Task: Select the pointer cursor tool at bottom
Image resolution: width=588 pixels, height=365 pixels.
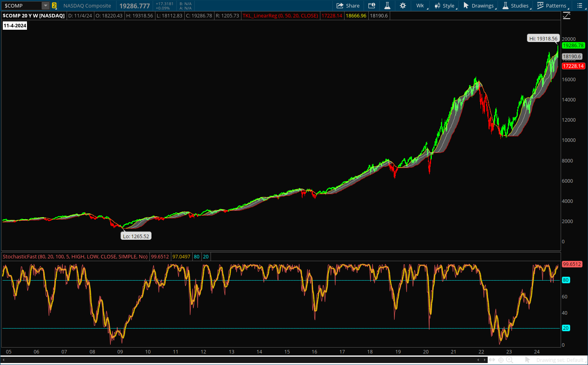Action: coord(527,360)
